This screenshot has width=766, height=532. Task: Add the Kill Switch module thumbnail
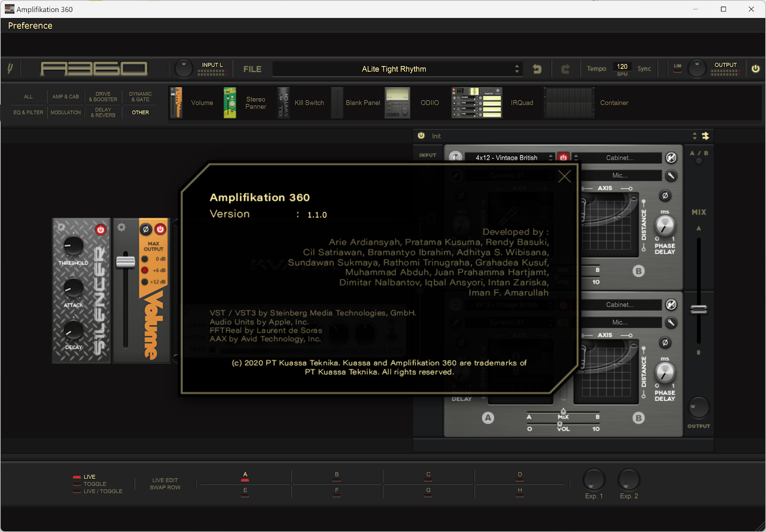[x=283, y=102]
